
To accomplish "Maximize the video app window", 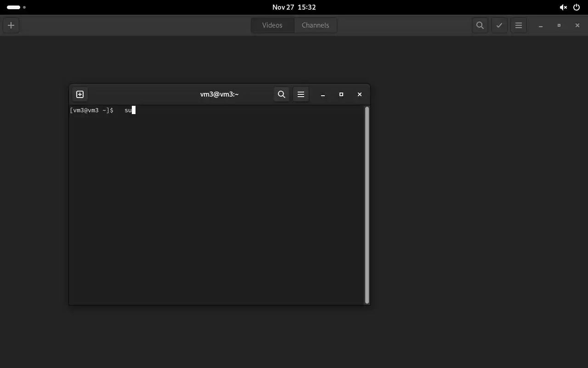I will click(x=559, y=25).
